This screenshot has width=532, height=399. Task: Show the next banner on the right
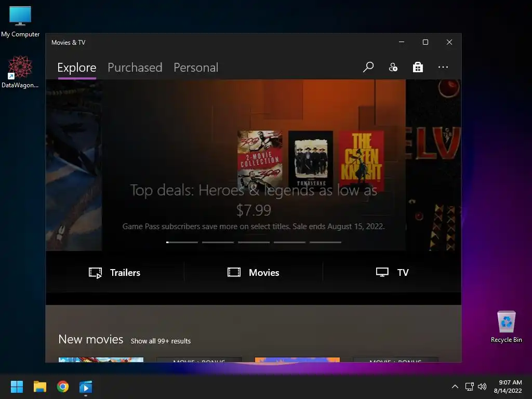coord(433,165)
